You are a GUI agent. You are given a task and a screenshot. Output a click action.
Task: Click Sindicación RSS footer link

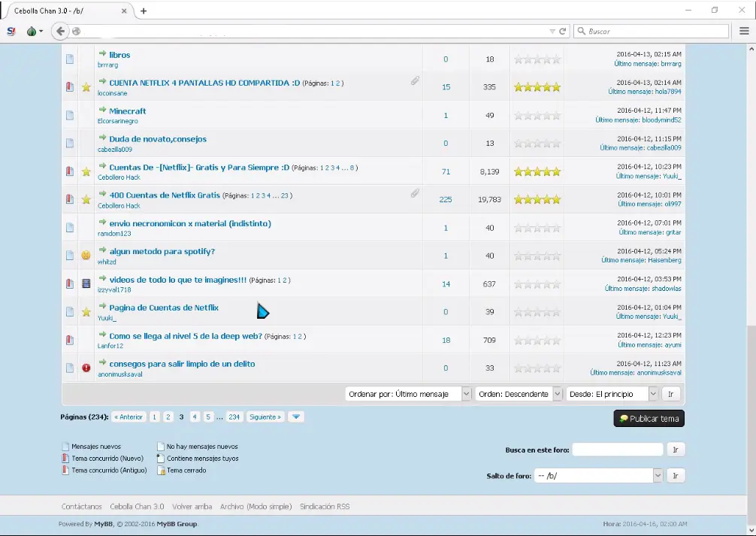(325, 507)
